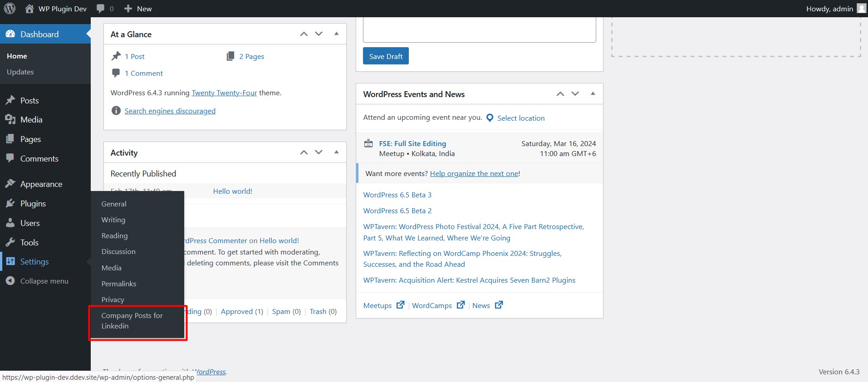This screenshot has width=868, height=382.
Task: Open the Twenty Twenty-Four theme link
Action: click(x=224, y=93)
